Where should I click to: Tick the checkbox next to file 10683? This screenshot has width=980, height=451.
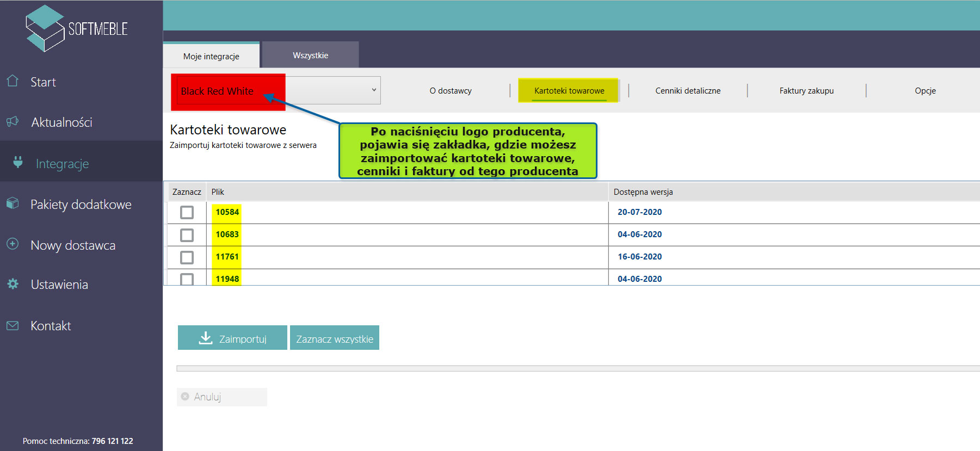coord(187,234)
